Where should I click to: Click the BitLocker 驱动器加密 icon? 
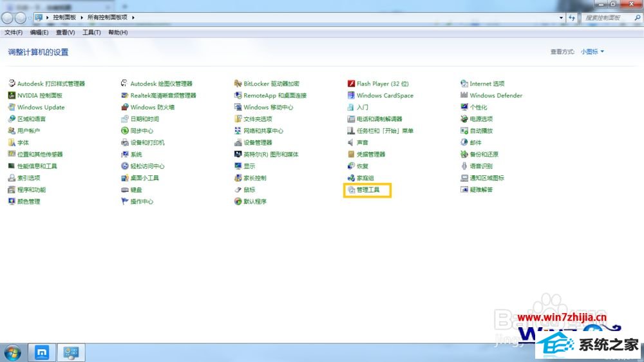[238, 83]
